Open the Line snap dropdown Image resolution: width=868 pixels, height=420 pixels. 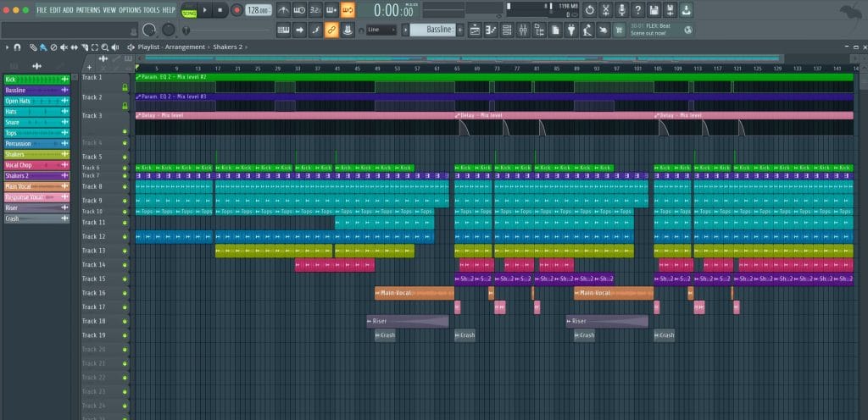(x=382, y=30)
